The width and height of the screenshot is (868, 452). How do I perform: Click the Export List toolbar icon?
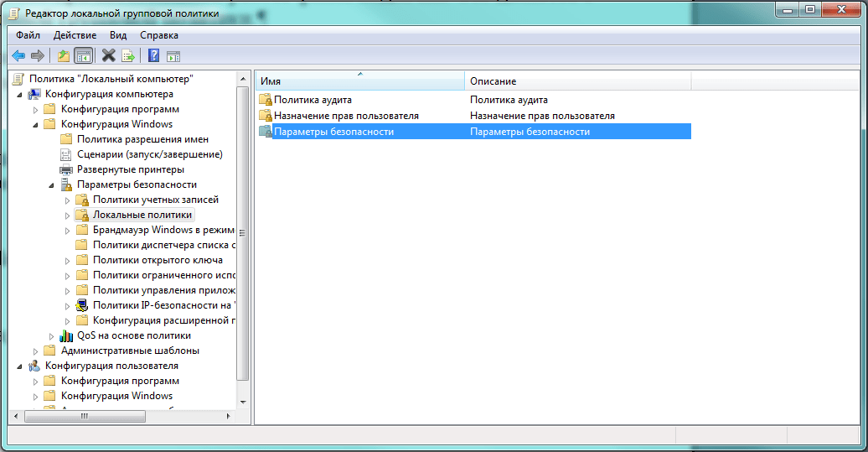128,56
